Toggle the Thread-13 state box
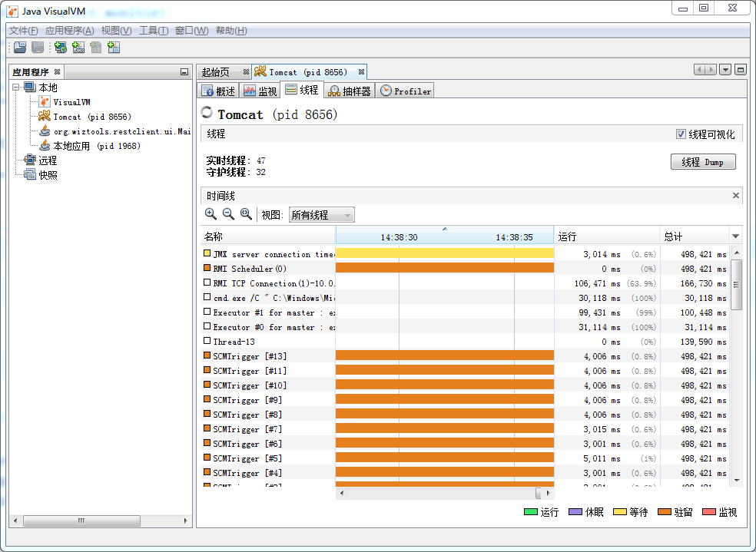 (x=207, y=341)
